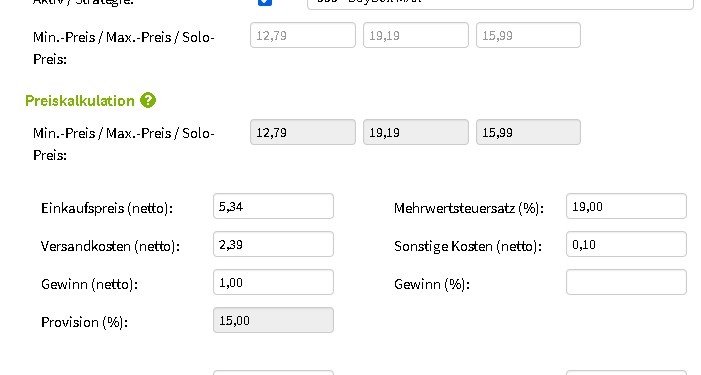Click the Einkaufspreis (netto) label text
Image resolution: width=701 pixels, height=375 pixels.
107,208
